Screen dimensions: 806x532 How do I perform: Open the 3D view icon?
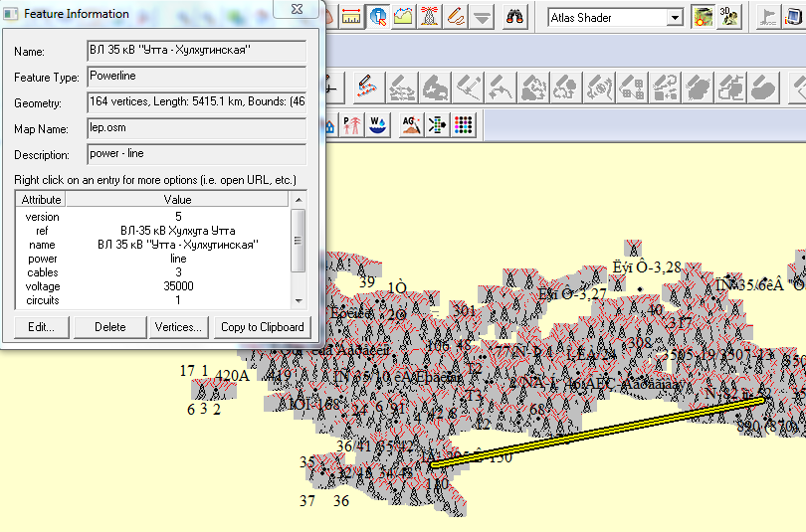coord(729,16)
